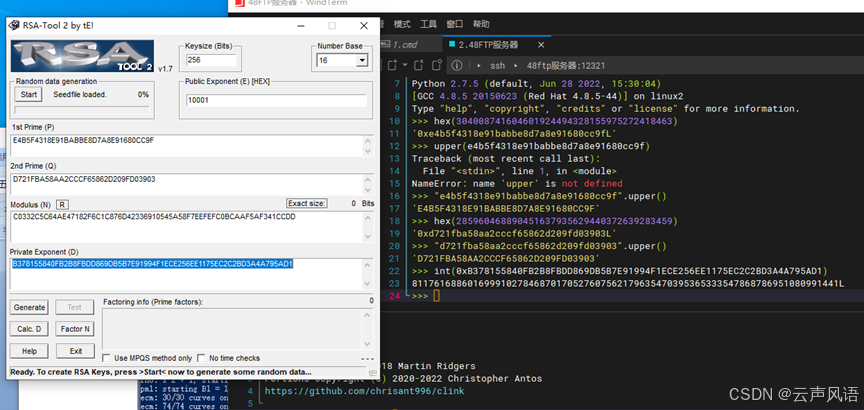Click the R button next to Modulus (N)
The height and width of the screenshot is (410, 864).
coord(62,204)
